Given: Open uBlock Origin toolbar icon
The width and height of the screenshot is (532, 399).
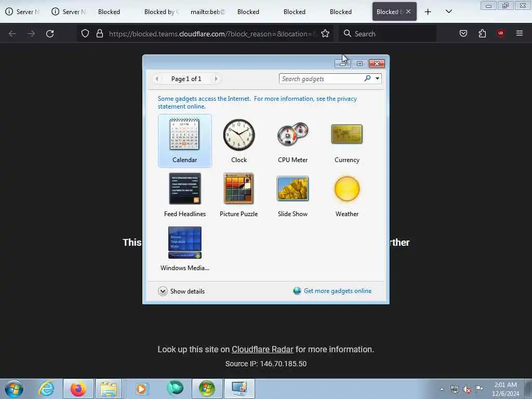Looking at the screenshot, I should [x=501, y=33].
